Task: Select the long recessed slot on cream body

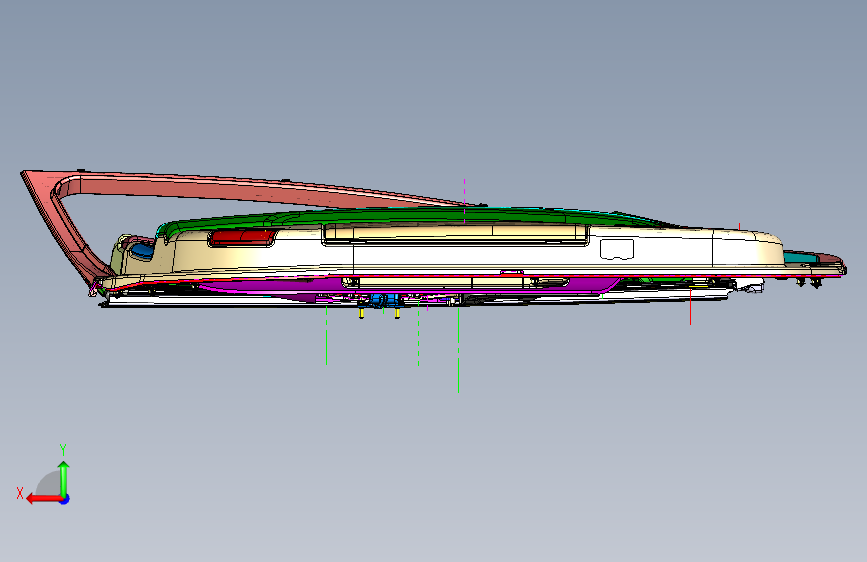Action: click(x=455, y=234)
